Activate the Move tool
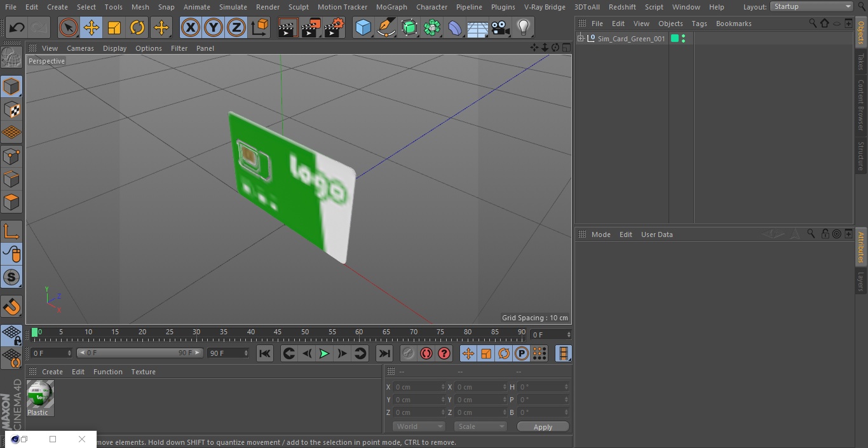This screenshot has width=868, height=448. (92, 28)
